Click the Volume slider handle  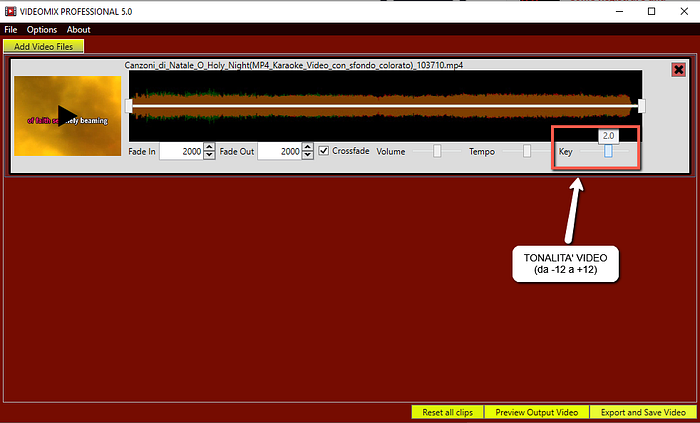coord(437,151)
